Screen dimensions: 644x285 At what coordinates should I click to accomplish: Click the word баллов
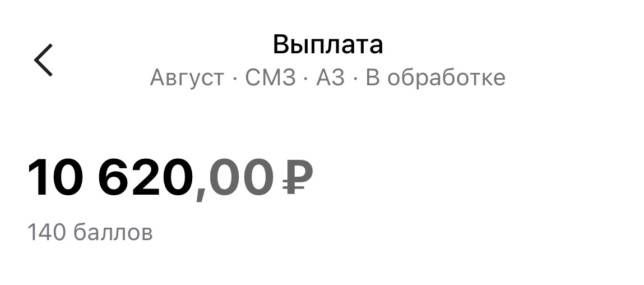113,232
